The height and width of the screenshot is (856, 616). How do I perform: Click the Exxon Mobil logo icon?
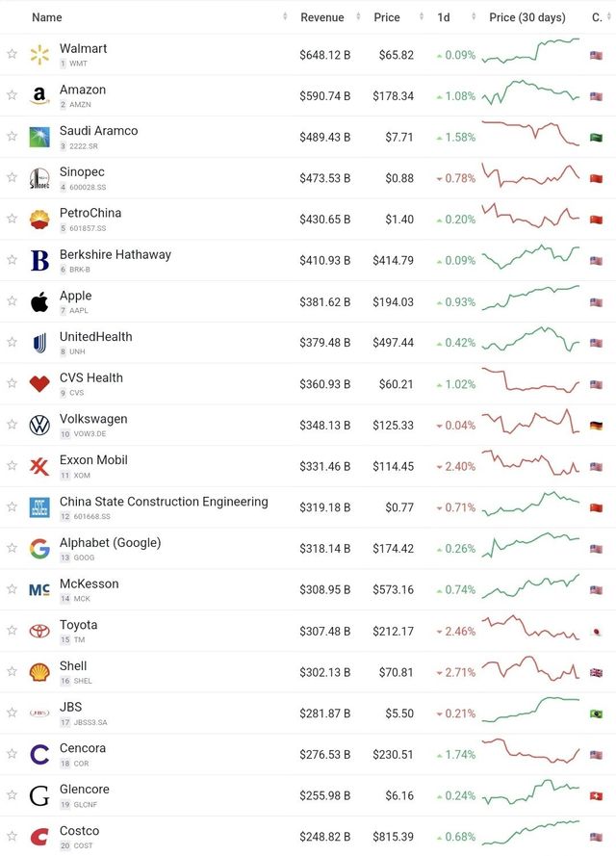pos(39,467)
